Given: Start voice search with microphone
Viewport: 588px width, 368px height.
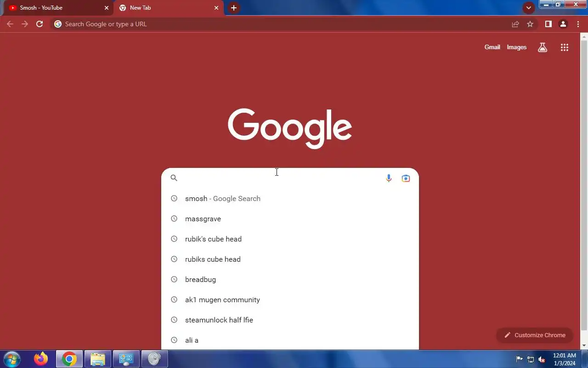Looking at the screenshot, I should tap(389, 178).
